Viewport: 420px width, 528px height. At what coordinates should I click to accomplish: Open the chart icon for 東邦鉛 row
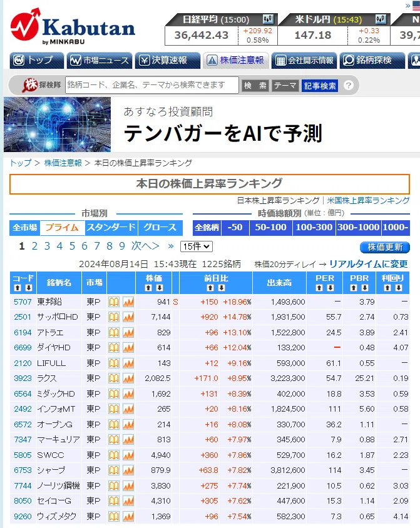click(128, 302)
